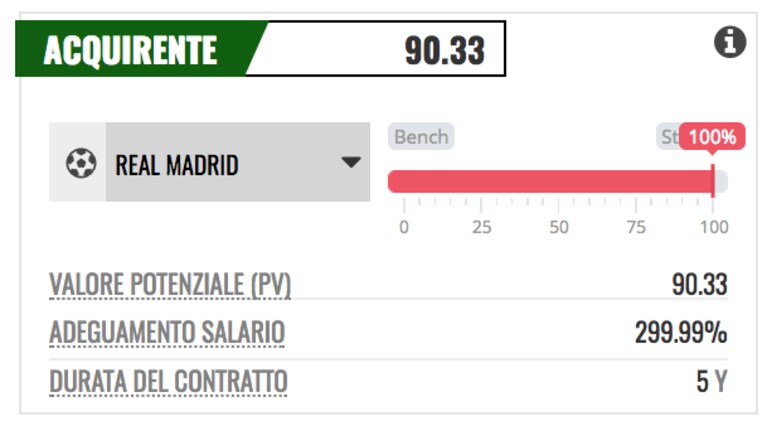Click the 25 mark on the slider scale
Viewport: 767px width, 426px height.
coord(481,227)
